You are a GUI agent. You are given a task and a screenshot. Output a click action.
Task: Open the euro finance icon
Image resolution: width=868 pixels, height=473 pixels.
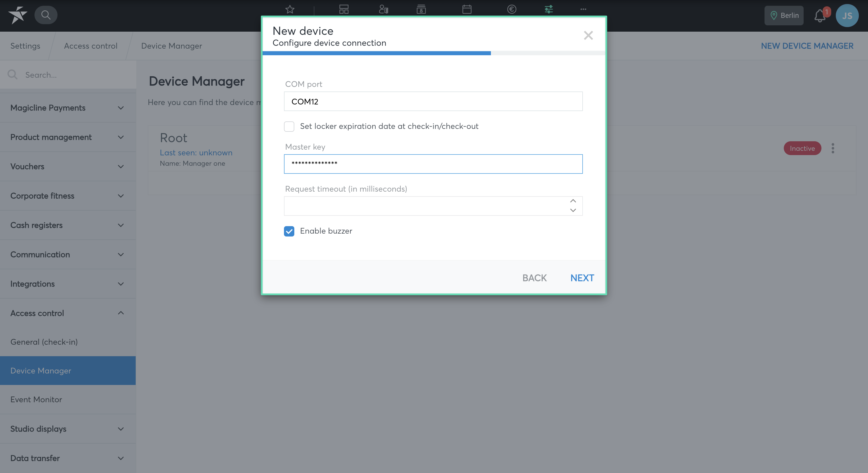click(x=512, y=9)
